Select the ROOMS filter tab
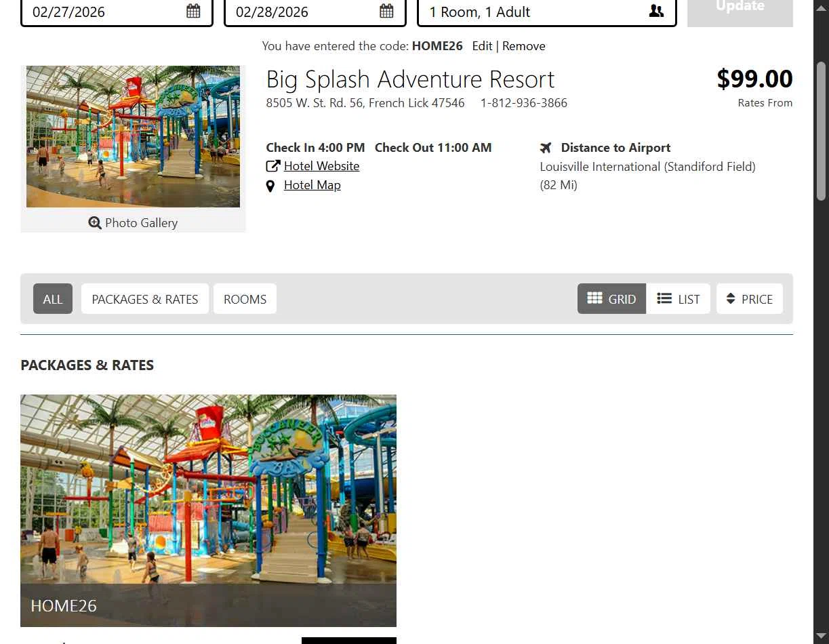The height and width of the screenshot is (644, 829). [245, 299]
